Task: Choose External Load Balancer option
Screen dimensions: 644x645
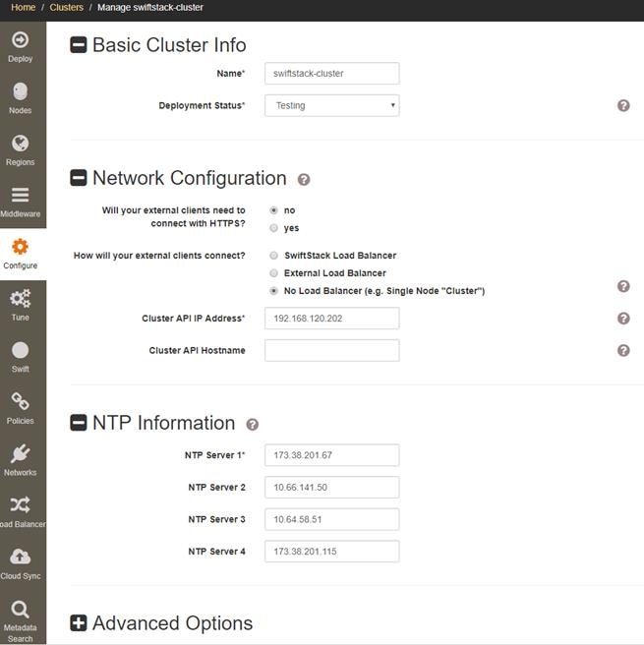Action: pyautogui.click(x=273, y=273)
